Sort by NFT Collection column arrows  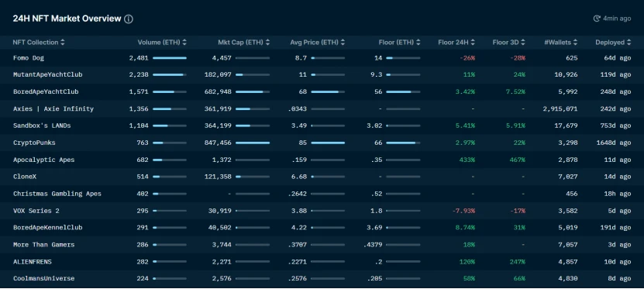(x=63, y=43)
